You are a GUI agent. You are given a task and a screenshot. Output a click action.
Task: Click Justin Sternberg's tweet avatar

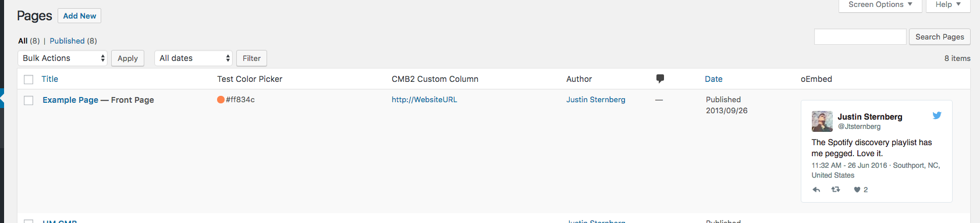(822, 121)
